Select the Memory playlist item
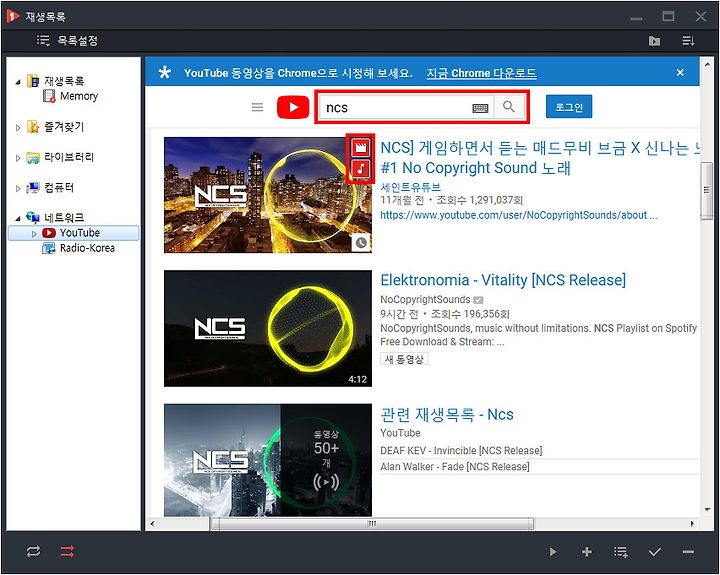Viewport: 720px width, 575px height. tap(71, 96)
